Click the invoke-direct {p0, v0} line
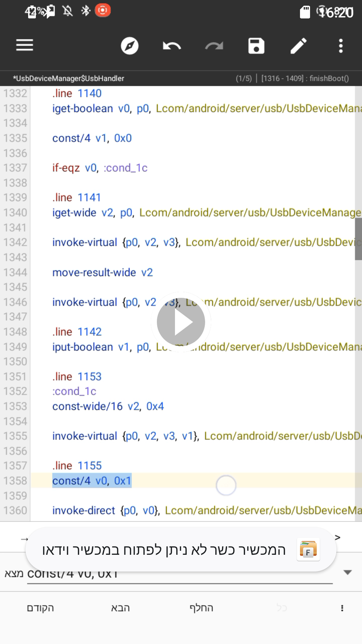The height and width of the screenshot is (644, 362). tap(207, 510)
